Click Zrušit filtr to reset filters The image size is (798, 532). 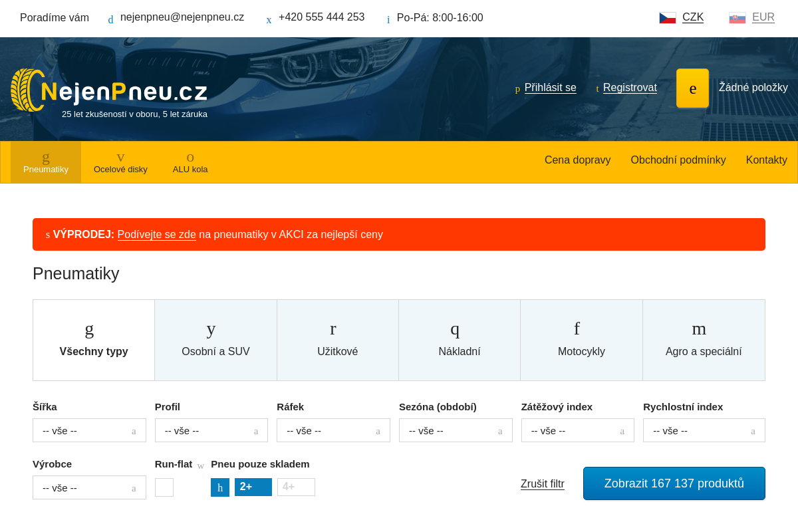point(542,483)
